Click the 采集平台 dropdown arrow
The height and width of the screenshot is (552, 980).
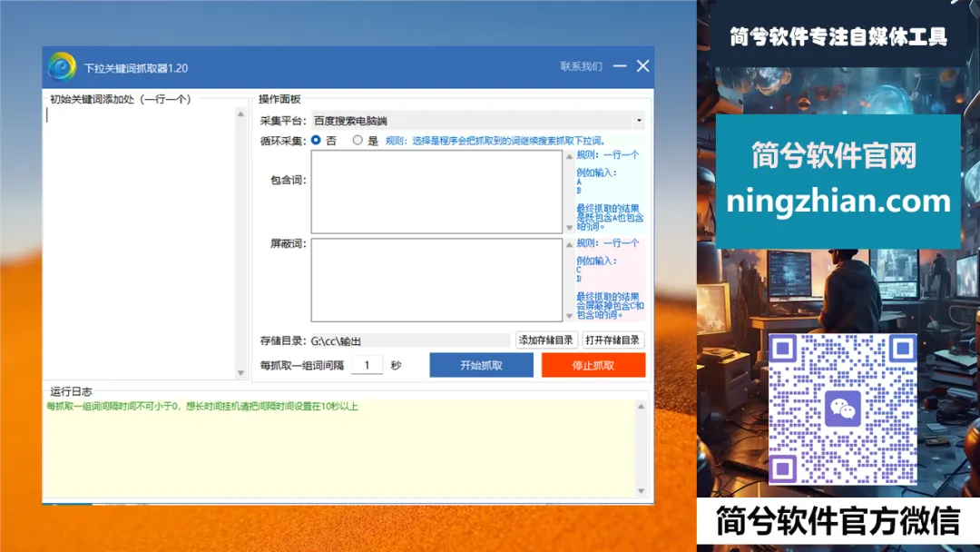coord(639,120)
